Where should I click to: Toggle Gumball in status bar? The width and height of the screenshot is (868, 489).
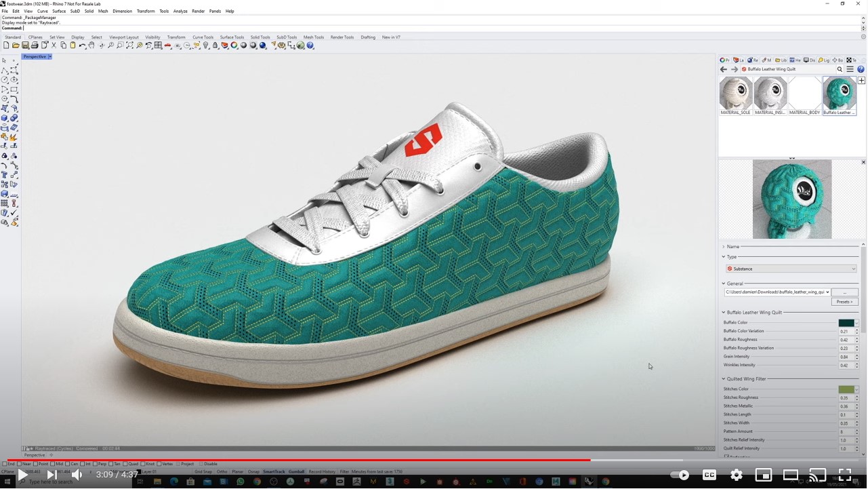point(296,471)
